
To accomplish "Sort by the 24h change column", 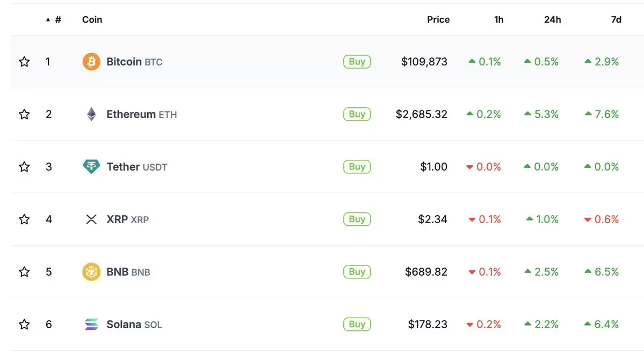I will 552,20.
